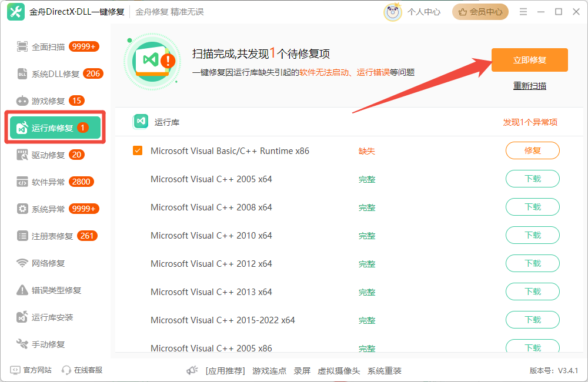Open the 系统重装 recommended app link
The image size is (588, 382).
click(385, 371)
